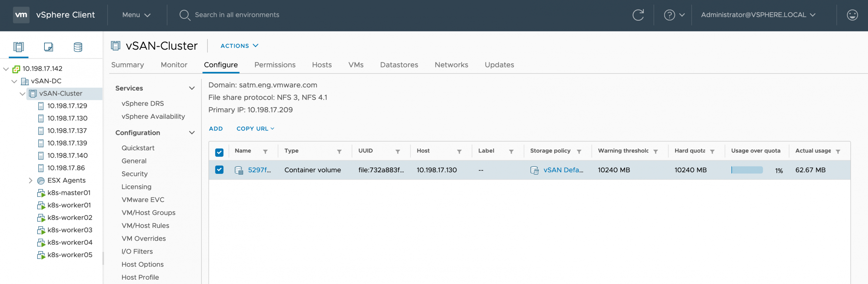
Task: Filter the Host column
Action: coord(459,151)
